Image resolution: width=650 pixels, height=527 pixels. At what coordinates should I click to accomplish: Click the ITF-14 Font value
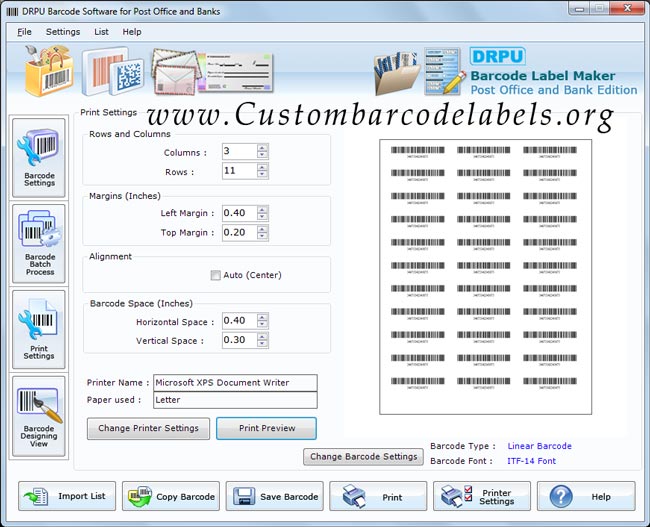pyautogui.click(x=531, y=461)
